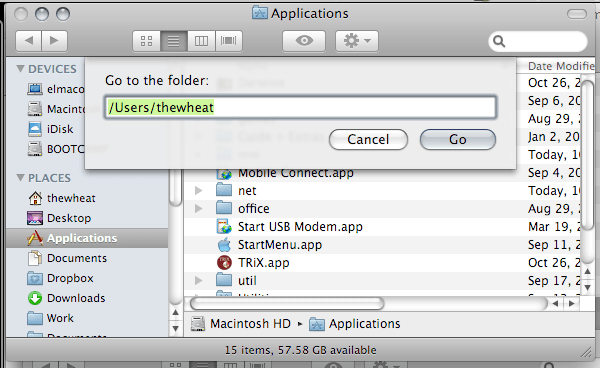Click Macintosh HD in the path bar
Screen dimensions: 600x368
point(241,324)
